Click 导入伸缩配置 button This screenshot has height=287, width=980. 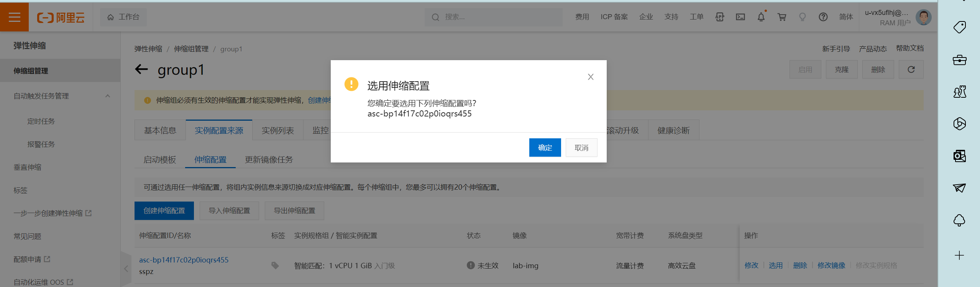229,211
